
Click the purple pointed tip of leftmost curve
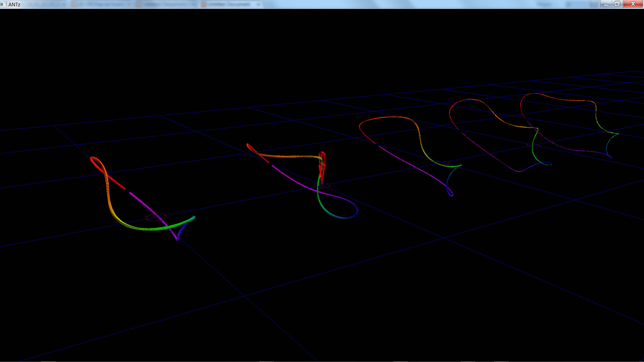[177, 239]
